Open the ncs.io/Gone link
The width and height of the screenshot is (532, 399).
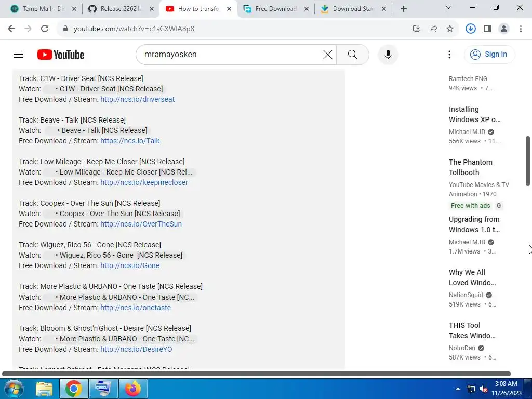click(x=130, y=265)
